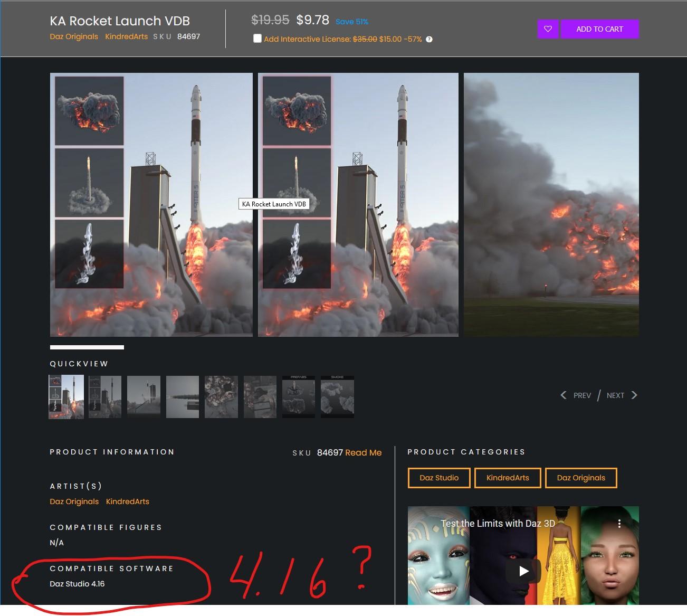Click the sale price $9.78
687x616 pixels.
tap(313, 20)
